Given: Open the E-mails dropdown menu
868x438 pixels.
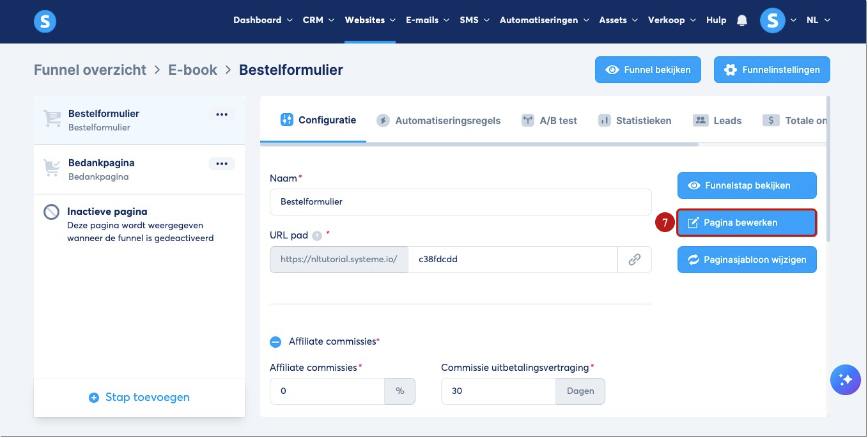Looking at the screenshot, I should [428, 20].
